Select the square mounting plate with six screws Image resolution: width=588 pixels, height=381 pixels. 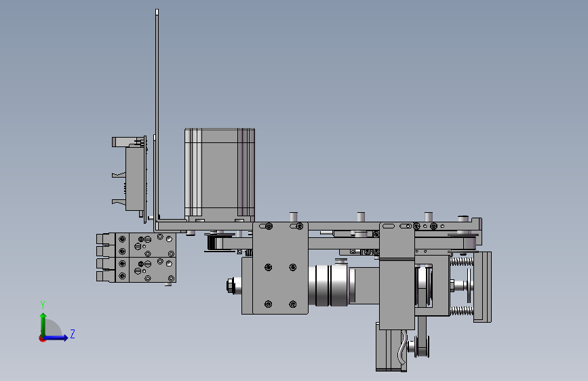280,268
